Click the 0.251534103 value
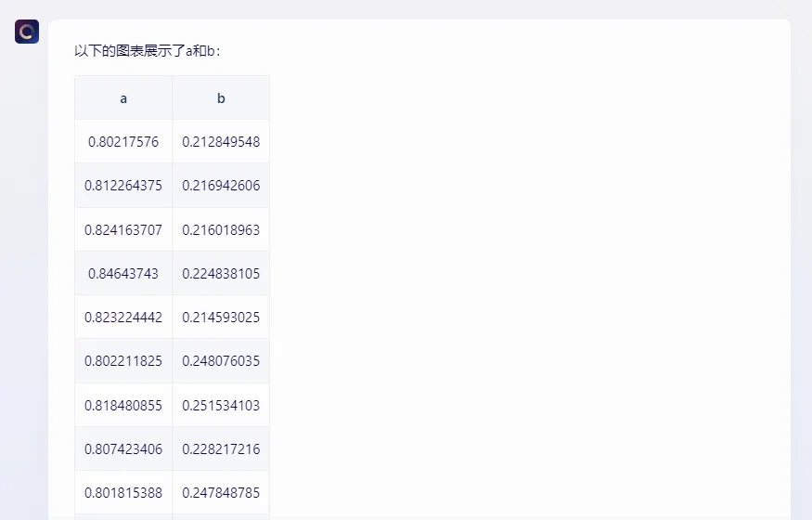The width and height of the screenshot is (812, 520). point(221,405)
